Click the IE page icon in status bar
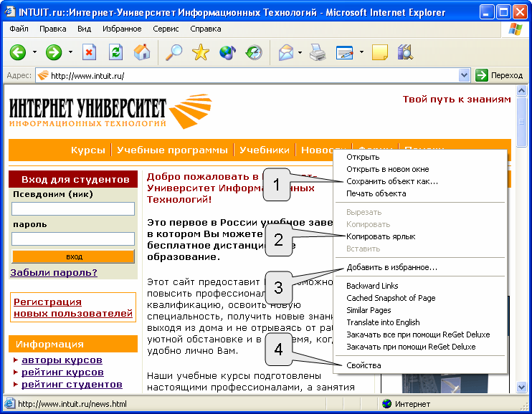This screenshot has width=532, height=414. click(x=9, y=404)
